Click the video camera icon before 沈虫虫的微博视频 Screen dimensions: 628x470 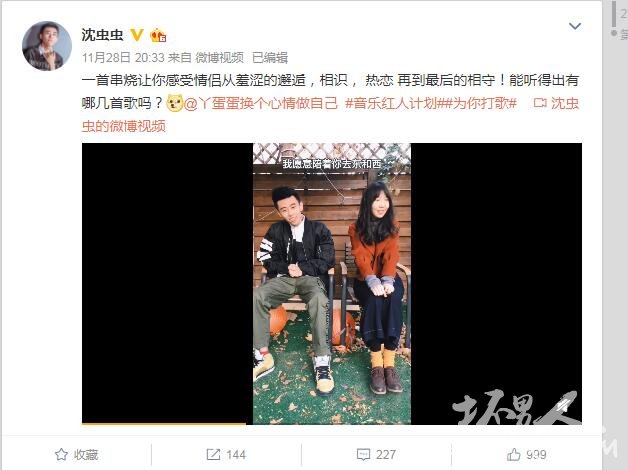coord(540,103)
